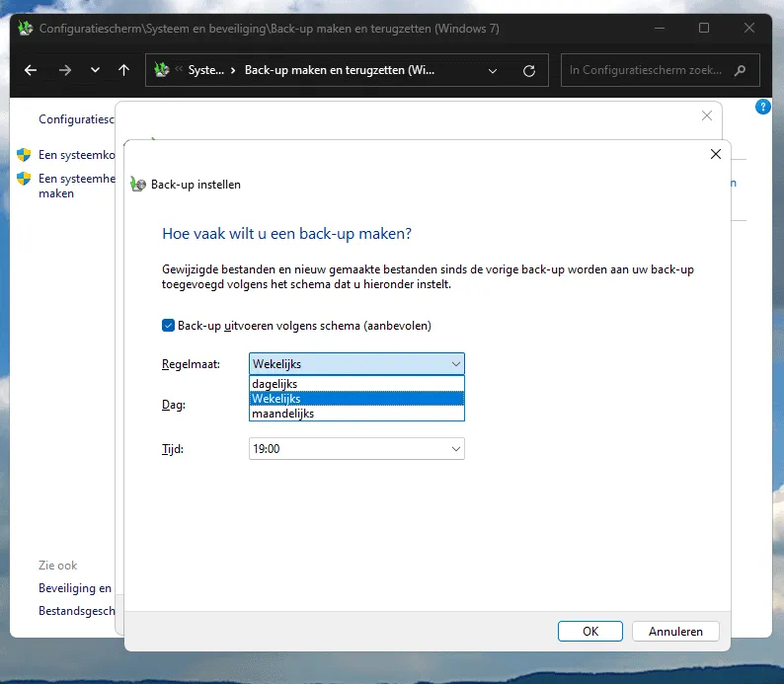Click in the 'In Configuratiescherm zoek...' field
This screenshot has height=684, width=784.
click(x=647, y=70)
